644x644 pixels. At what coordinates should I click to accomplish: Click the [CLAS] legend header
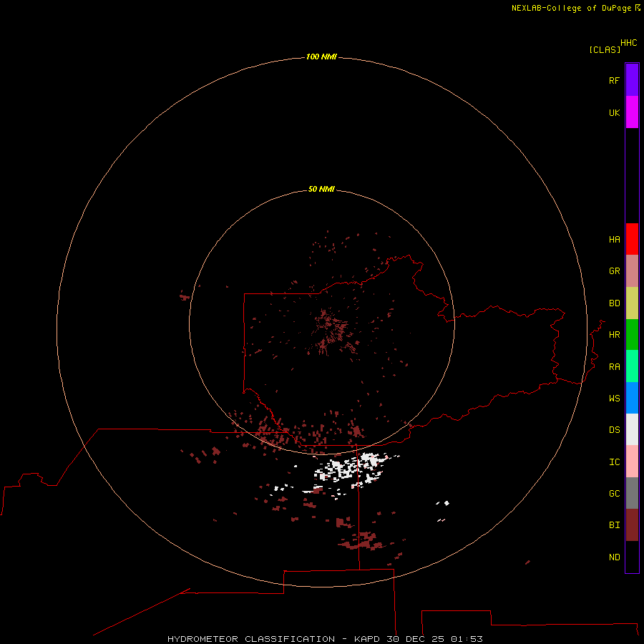point(605,49)
